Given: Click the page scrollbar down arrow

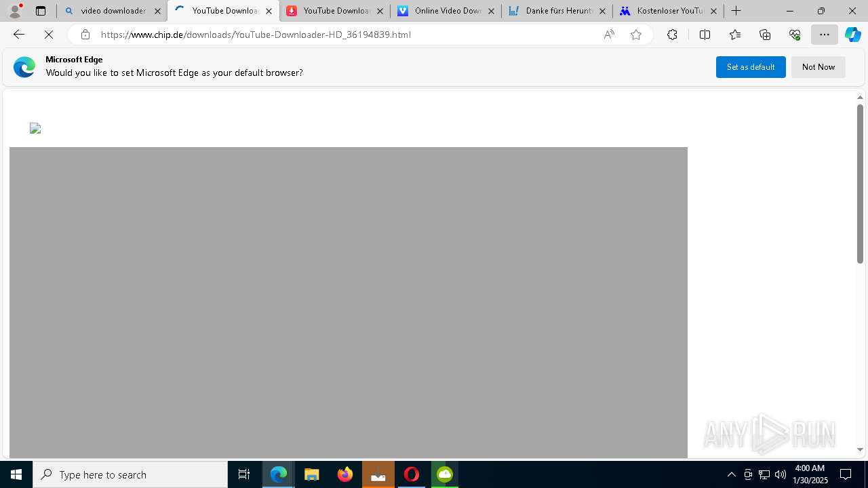Looking at the screenshot, I should pos(860,449).
